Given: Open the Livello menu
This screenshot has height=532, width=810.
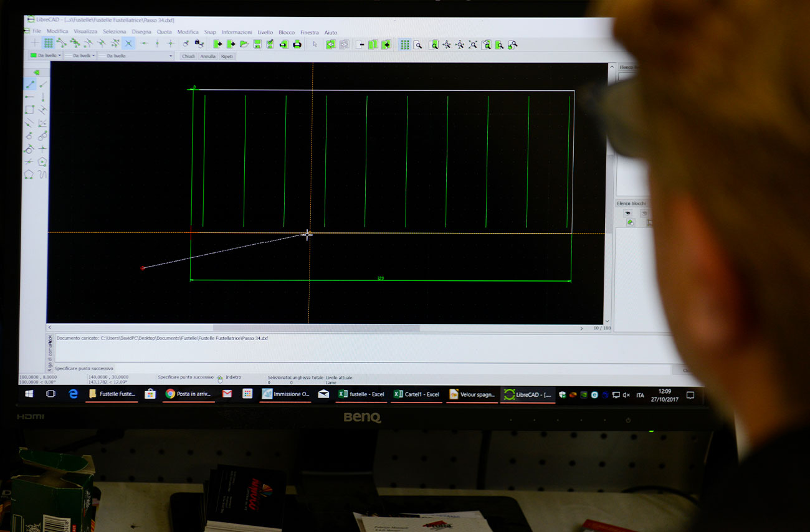Looking at the screenshot, I should [265, 32].
